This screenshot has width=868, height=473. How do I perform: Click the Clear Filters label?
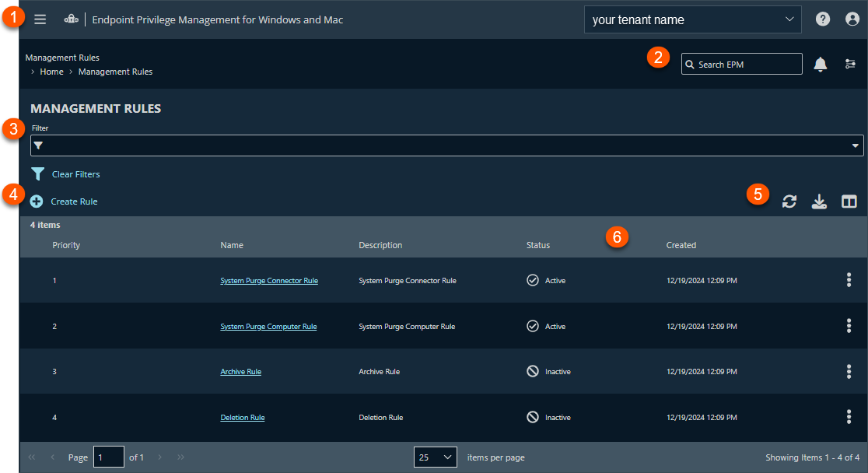tap(76, 174)
